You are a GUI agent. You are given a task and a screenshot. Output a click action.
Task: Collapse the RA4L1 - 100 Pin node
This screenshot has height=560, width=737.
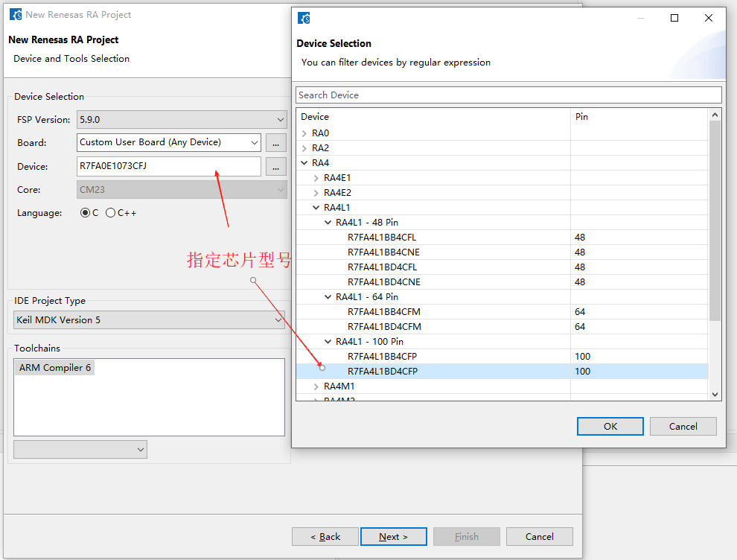pos(328,342)
